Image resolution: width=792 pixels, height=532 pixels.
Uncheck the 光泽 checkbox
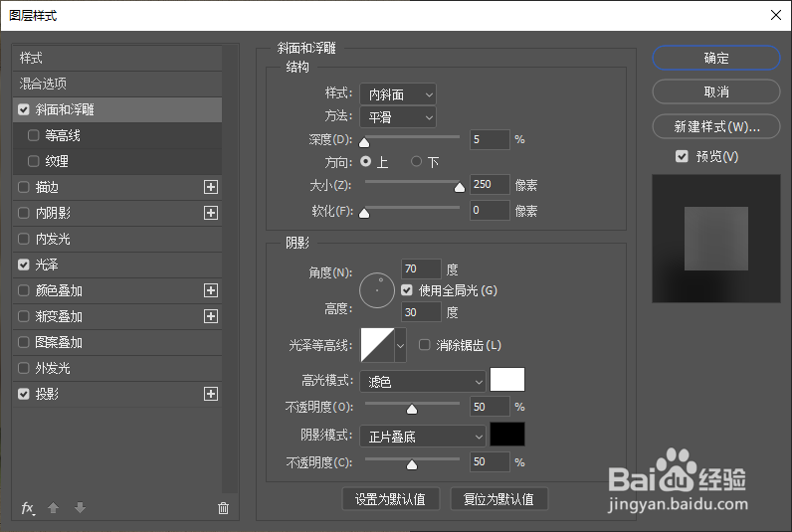[x=24, y=265]
